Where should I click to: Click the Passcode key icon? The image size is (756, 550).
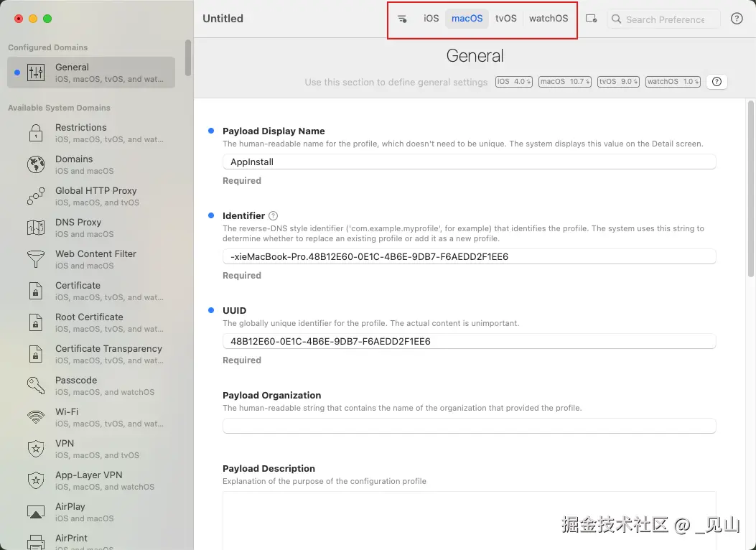coord(36,386)
